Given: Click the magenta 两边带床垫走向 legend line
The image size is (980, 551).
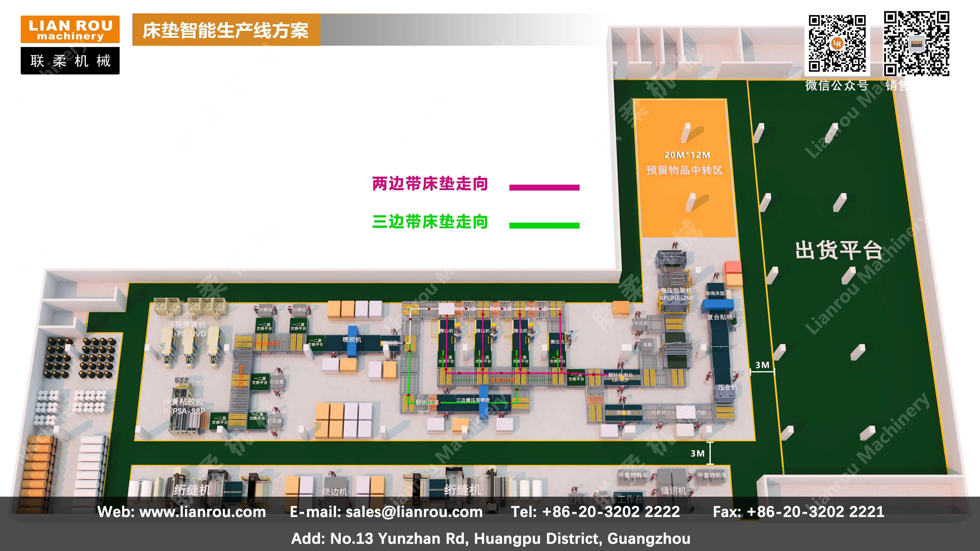Looking at the screenshot, I should tap(544, 187).
